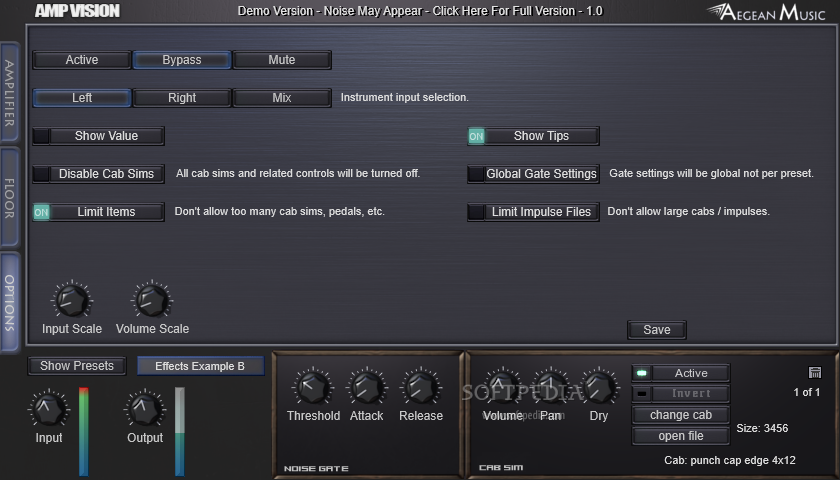The height and width of the screenshot is (480, 840).
Task: Turn off Limit Items
Action: [99, 212]
